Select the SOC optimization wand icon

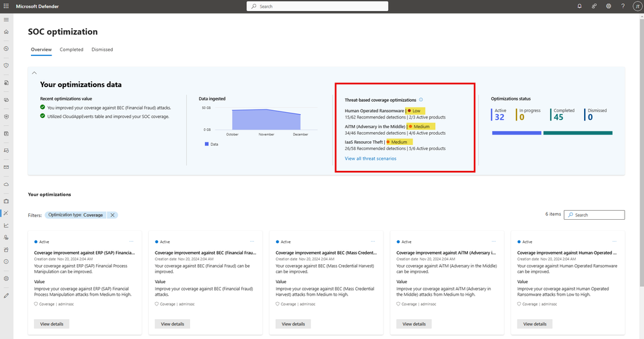tap(6, 213)
